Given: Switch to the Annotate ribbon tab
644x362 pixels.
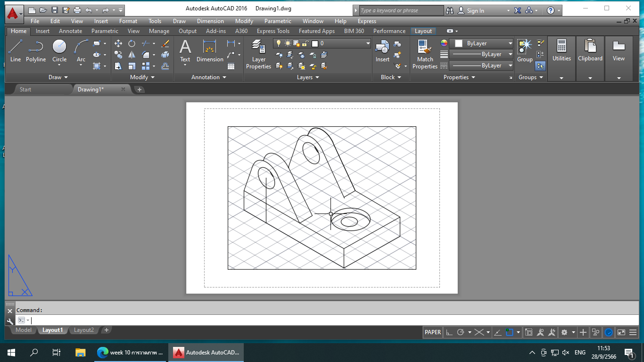Looking at the screenshot, I should [70, 31].
